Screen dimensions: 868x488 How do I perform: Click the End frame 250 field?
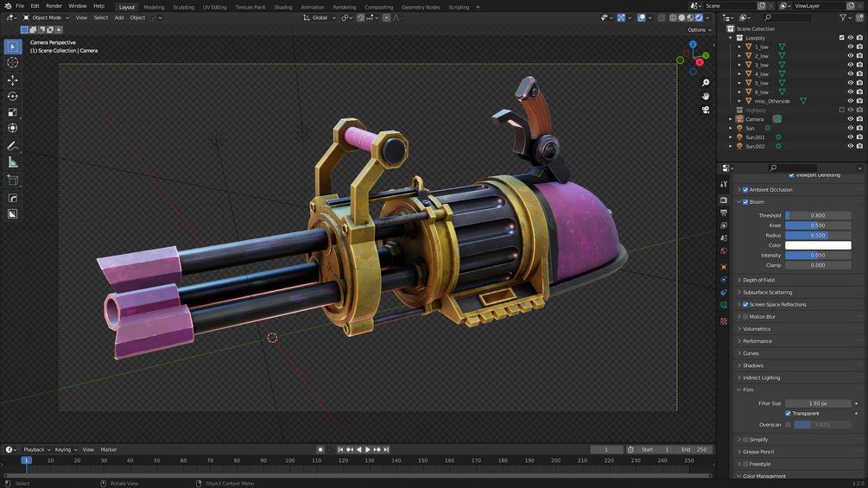[x=696, y=450]
